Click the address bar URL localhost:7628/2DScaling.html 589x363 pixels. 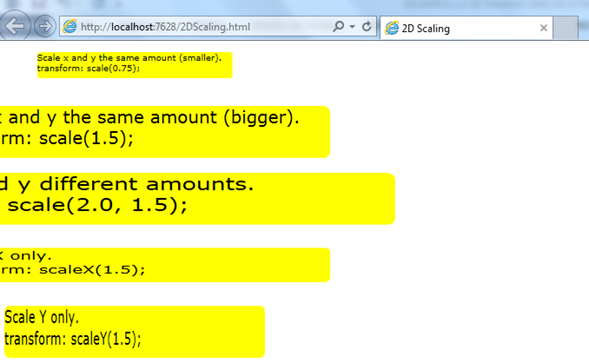[x=165, y=27]
